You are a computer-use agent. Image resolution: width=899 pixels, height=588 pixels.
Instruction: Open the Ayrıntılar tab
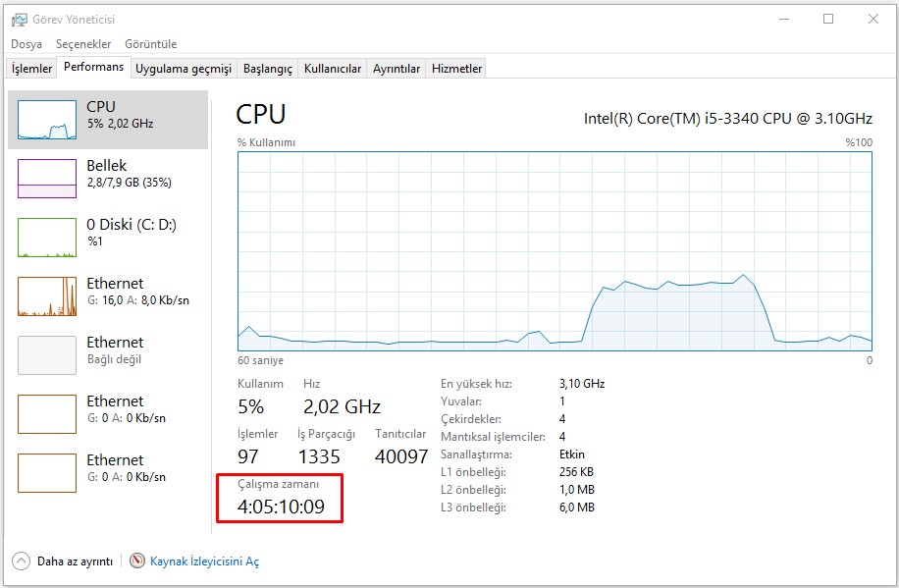pos(397,69)
